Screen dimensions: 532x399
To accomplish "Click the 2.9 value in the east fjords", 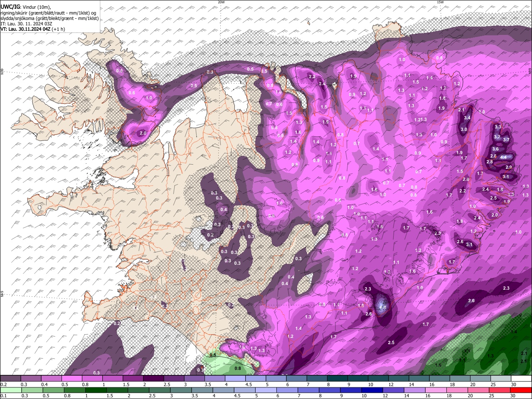I will click(x=509, y=167).
